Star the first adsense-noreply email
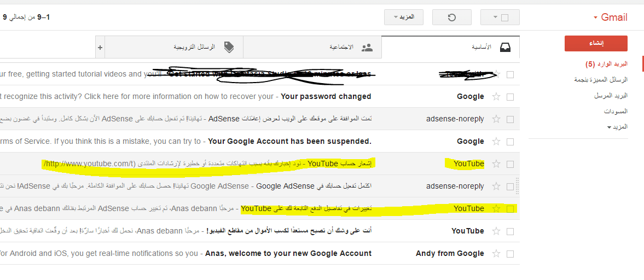Viewport: 644px width, 280px height. [496, 119]
